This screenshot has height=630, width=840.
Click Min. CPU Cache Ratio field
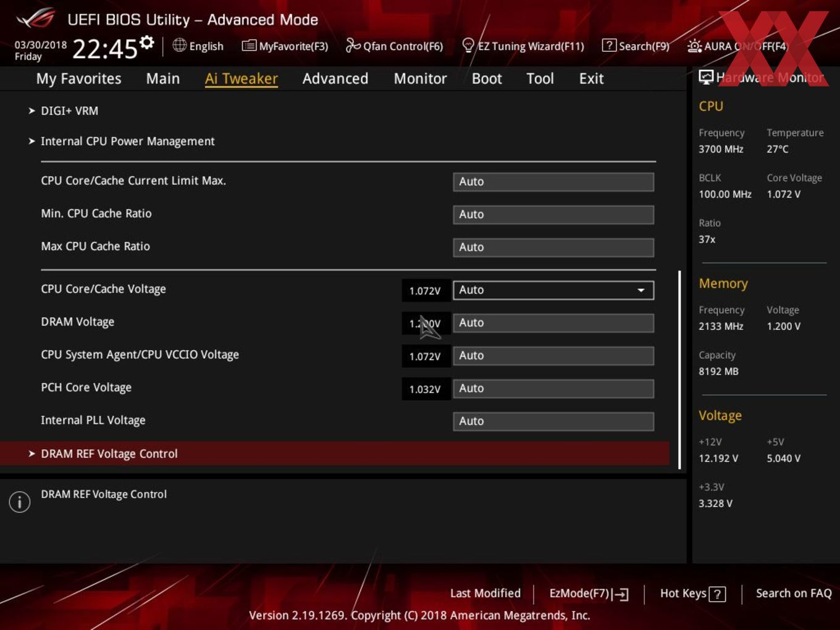(x=553, y=214)
